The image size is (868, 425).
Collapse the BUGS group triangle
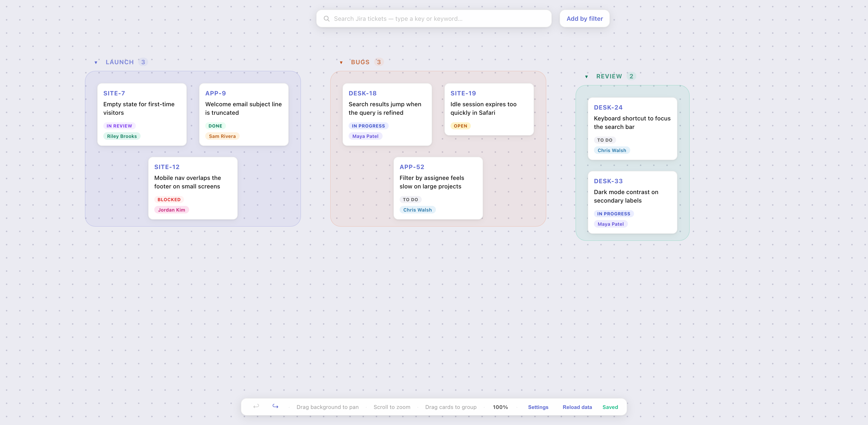click(x=341, y=62)
